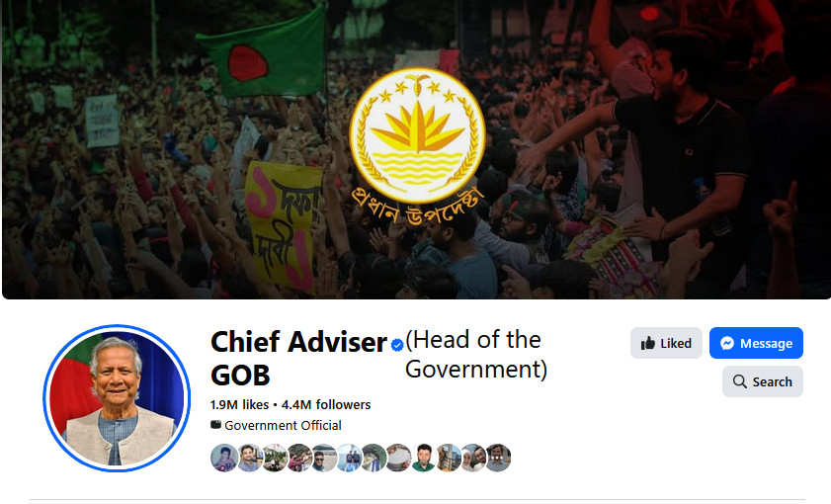Send a message via the Message button
The image size is (831, 504).
(x=756, y=343)
